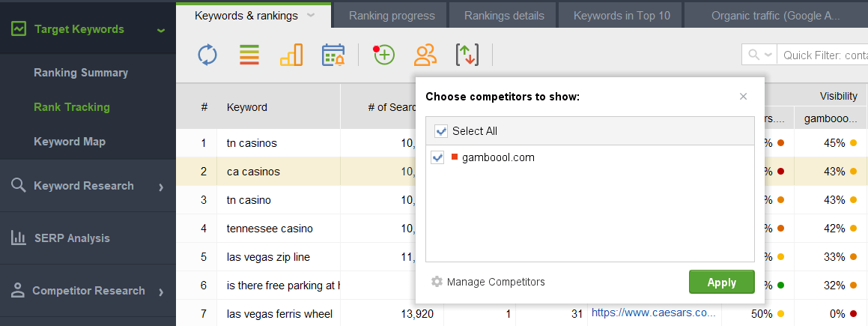
Task: Click the Visibility group column header
Action: pos(838,97)
